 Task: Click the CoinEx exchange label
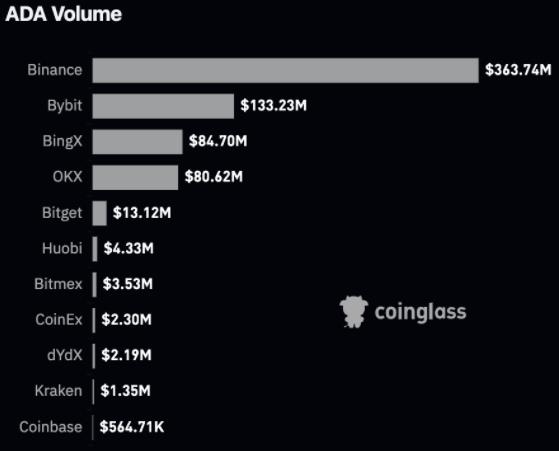59,319
